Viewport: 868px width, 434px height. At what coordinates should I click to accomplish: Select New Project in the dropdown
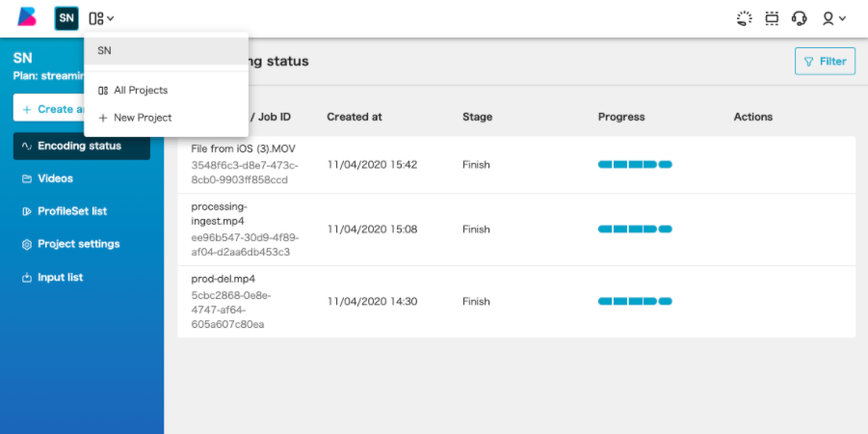point(142,118)
